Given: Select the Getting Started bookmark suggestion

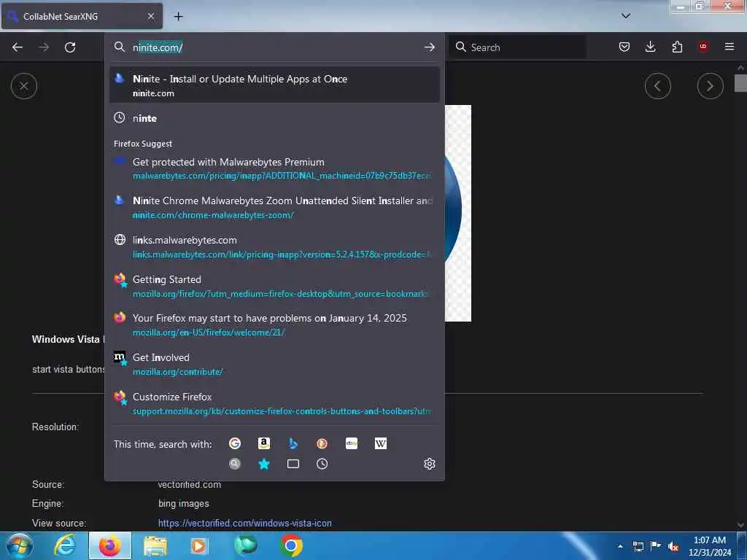Looking at the screenshot, I should 274,286.
